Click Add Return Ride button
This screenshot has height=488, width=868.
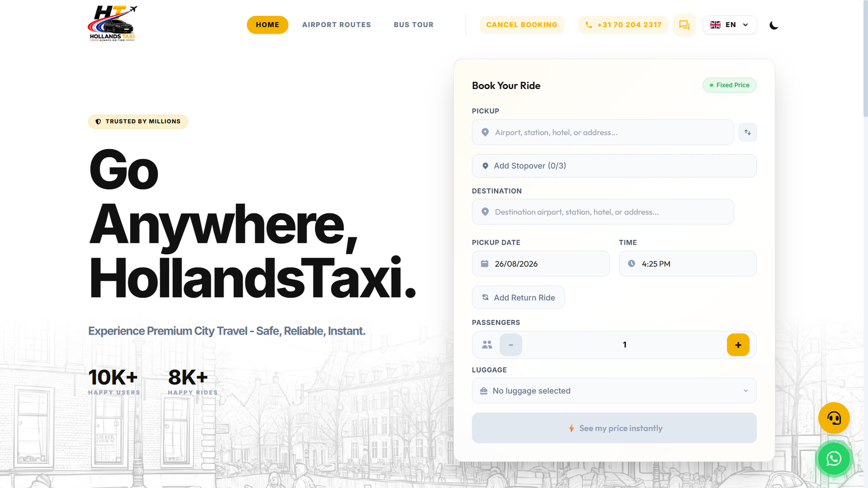[x=518, y=298]
